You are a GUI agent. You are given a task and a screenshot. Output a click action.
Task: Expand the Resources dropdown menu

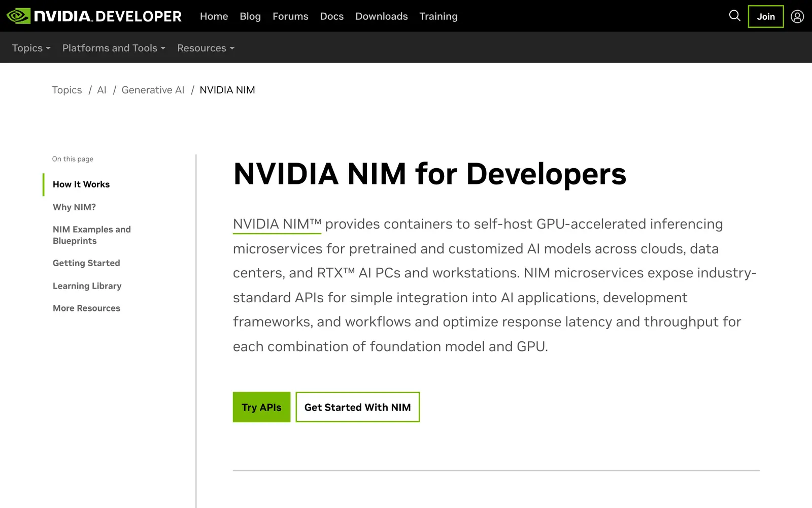(x=206, y=48)
